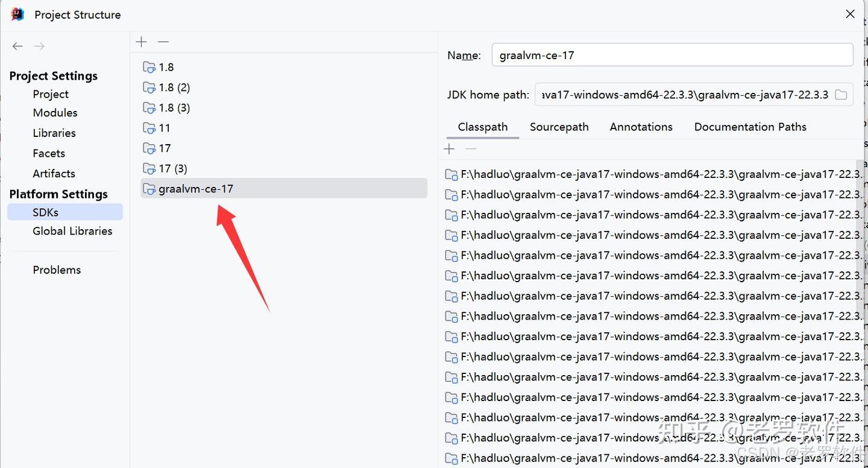
Task: Click the Project Structure title bar icon
Action: coord(16,13)
